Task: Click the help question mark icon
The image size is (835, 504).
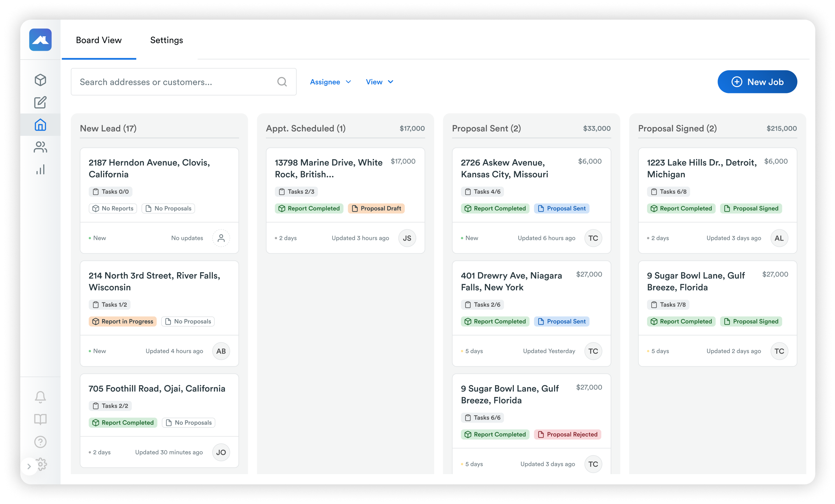Action: (40, 442)
